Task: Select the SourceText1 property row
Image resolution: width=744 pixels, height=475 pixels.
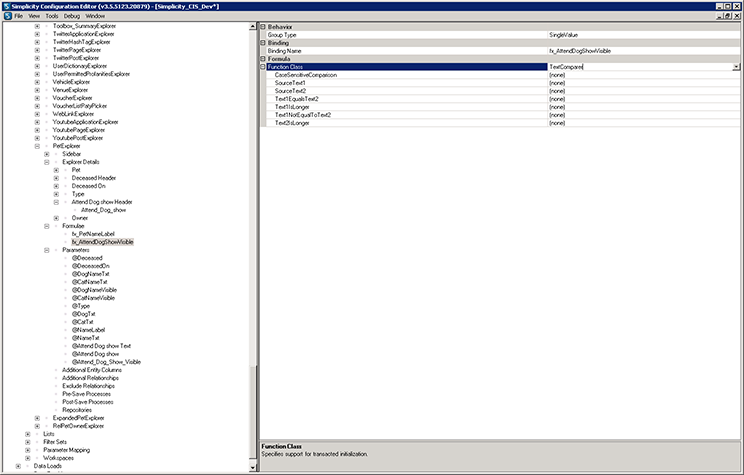Action: tap(501, 83)
